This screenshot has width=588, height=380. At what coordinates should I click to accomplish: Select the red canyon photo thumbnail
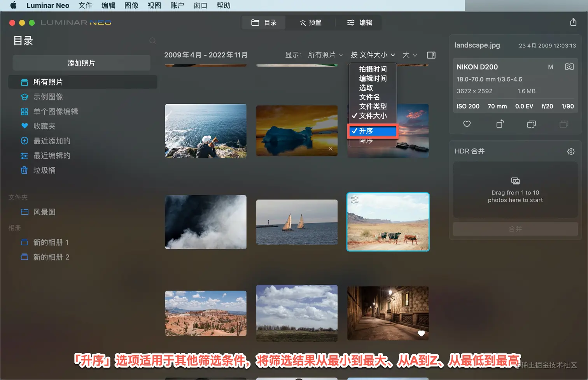point(206,313)
